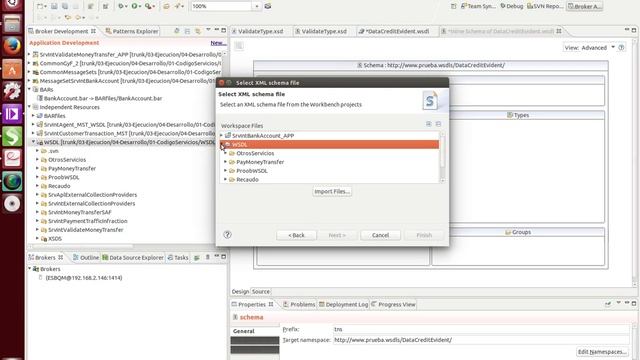Open the Problems tab
Screen dimensions: 640x360
(299, 304)
